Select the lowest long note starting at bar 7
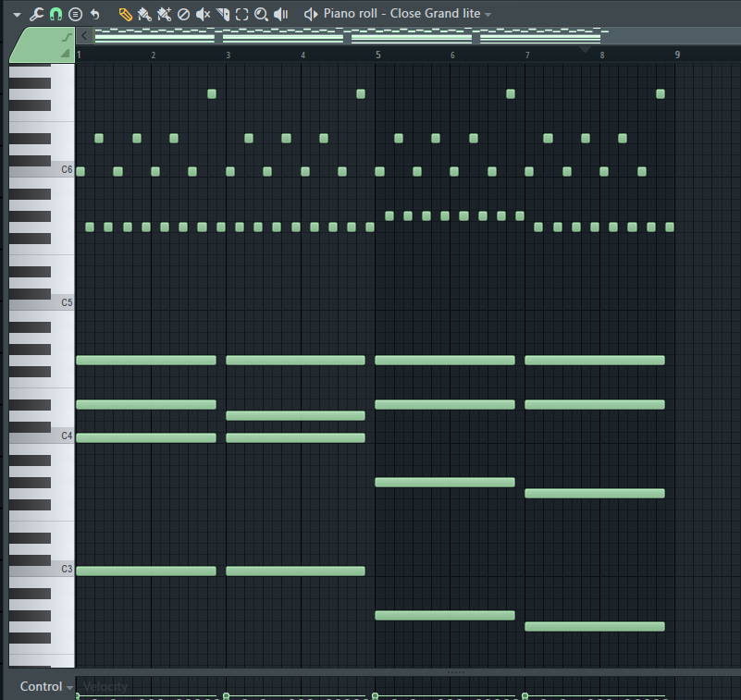This screenshot has height=700, width=741. [595, 627]
